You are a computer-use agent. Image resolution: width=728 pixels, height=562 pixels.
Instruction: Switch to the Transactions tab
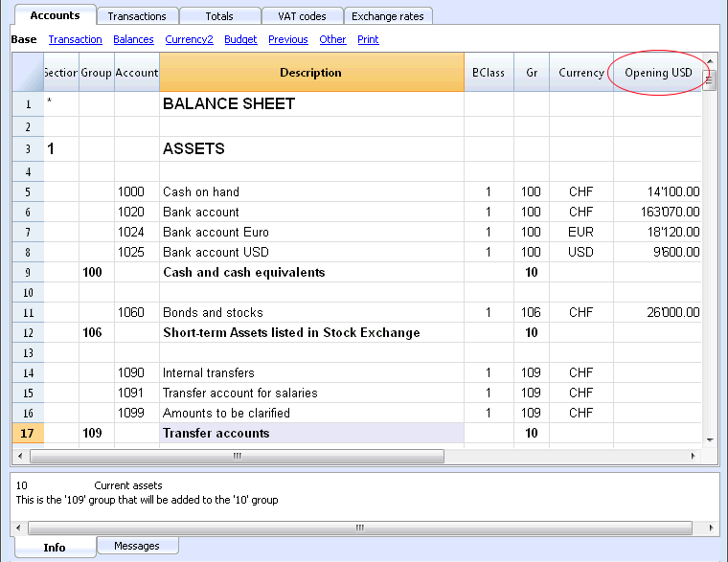[x=137, y=16]
